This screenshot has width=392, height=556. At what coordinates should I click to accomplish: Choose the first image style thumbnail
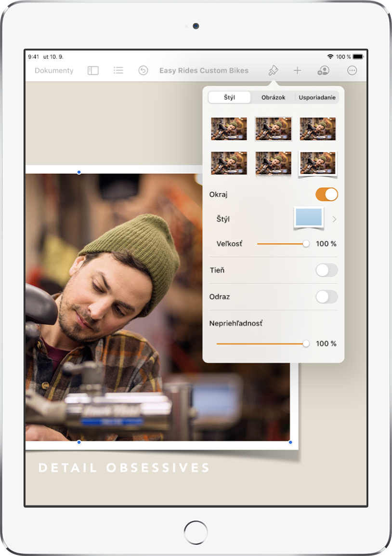click(x=229, y=129)
